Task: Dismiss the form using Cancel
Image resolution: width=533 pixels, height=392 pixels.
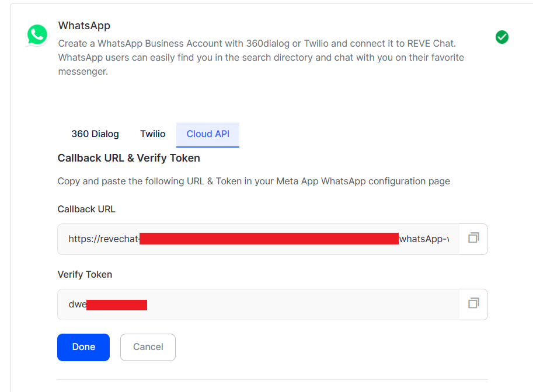Action: 148,347
